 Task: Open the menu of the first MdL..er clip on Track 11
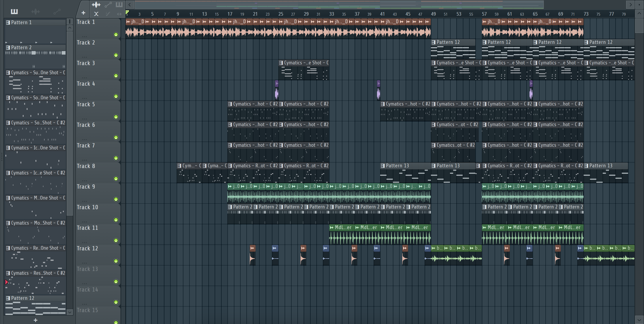pos(332,227)
